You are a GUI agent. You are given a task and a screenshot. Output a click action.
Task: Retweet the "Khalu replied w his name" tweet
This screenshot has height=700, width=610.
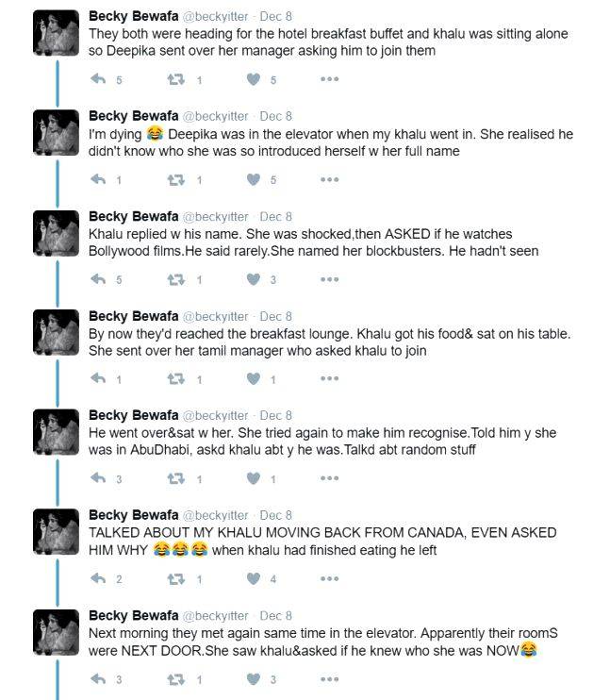[x=174, y=279]
